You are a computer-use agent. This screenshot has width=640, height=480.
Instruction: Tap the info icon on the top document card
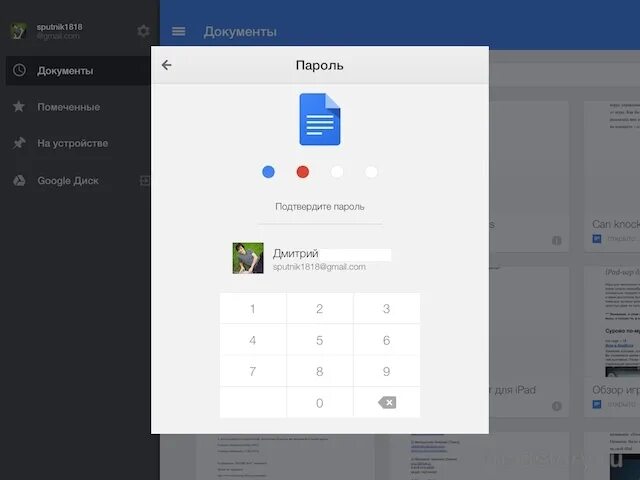pos(556,240)
